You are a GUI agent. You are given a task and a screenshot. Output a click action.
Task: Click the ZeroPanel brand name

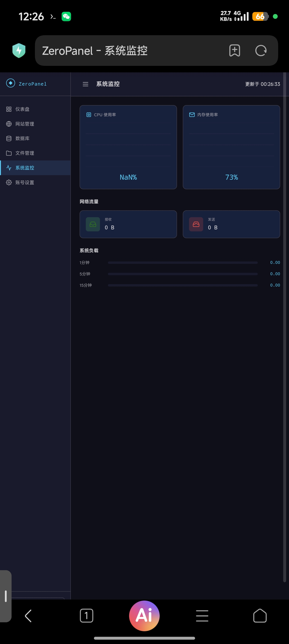click(33, 84)
